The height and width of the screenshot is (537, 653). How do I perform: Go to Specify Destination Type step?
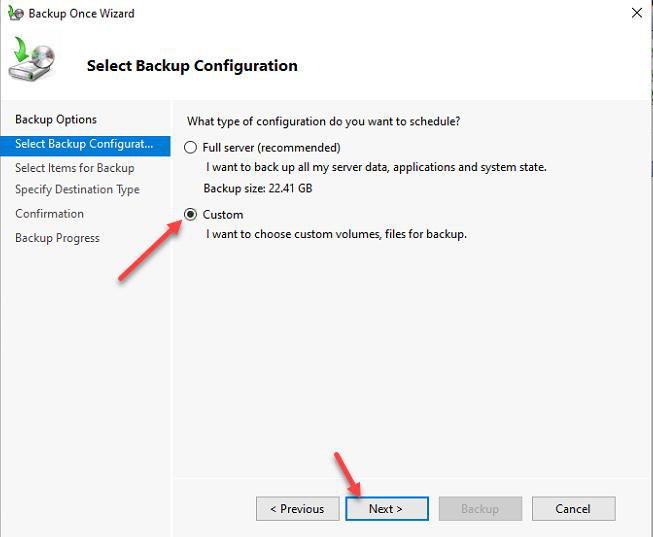tap(77, 190)
